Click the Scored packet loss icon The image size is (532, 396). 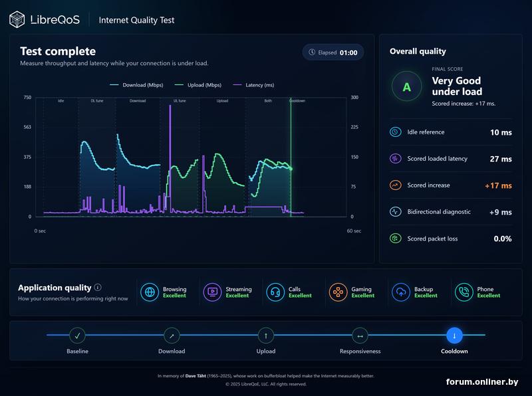coord(395,239)
